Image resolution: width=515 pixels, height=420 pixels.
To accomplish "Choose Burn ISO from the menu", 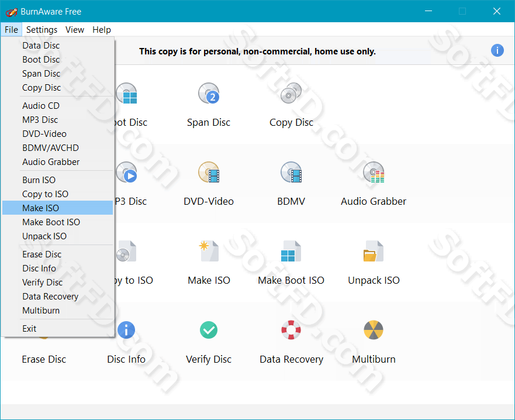I will [x=57, y=180].
